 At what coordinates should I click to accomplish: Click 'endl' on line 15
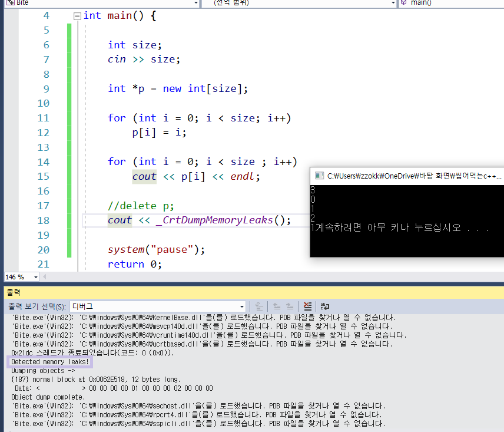coord(243,177)
